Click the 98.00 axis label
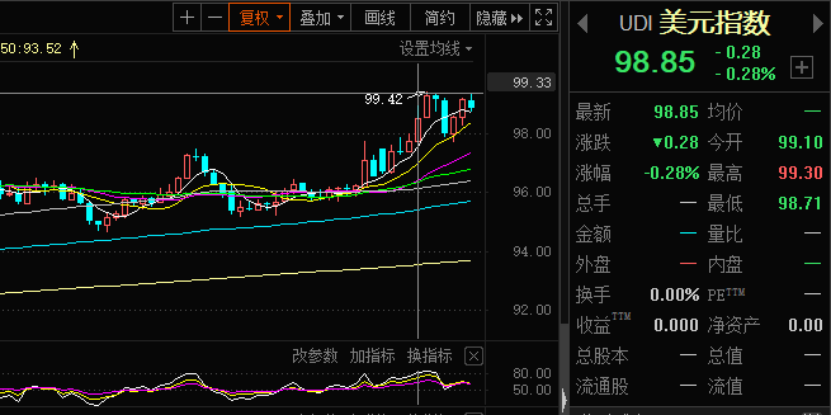 click(x=532, y=134)
